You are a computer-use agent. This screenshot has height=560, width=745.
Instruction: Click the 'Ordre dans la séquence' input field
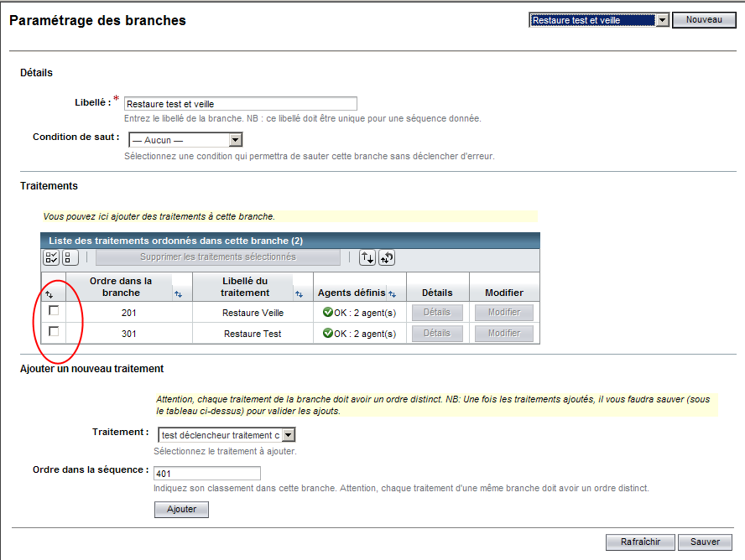tap(207, 474)
